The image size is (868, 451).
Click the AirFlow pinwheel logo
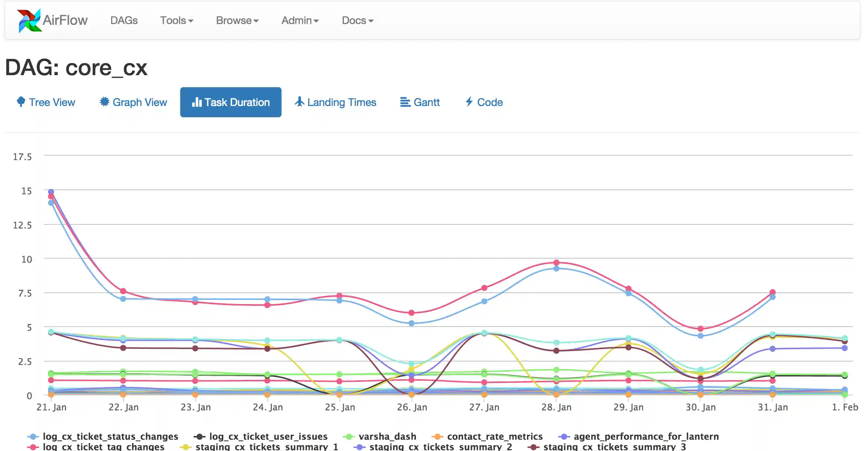click(x=29, y=20)
